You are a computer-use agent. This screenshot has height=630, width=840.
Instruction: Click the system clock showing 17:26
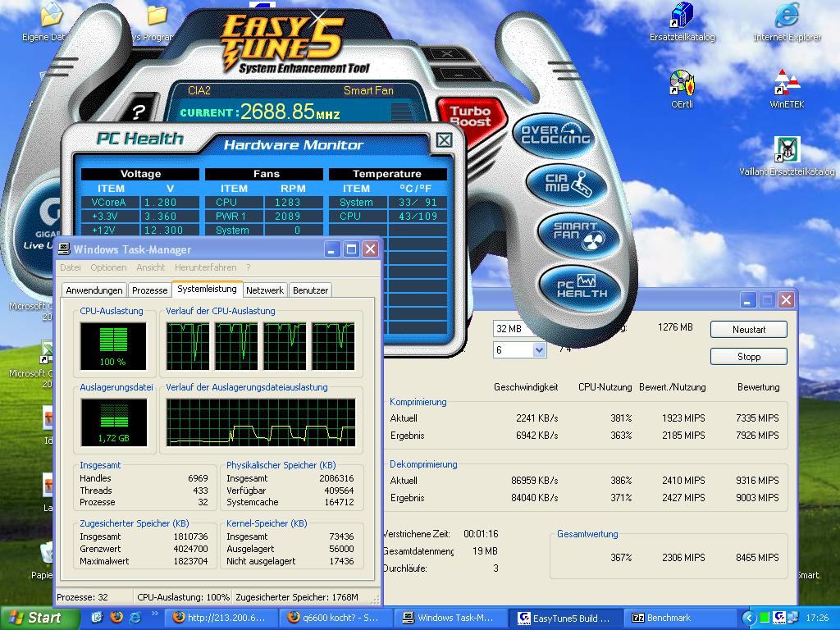pos(817,618)
